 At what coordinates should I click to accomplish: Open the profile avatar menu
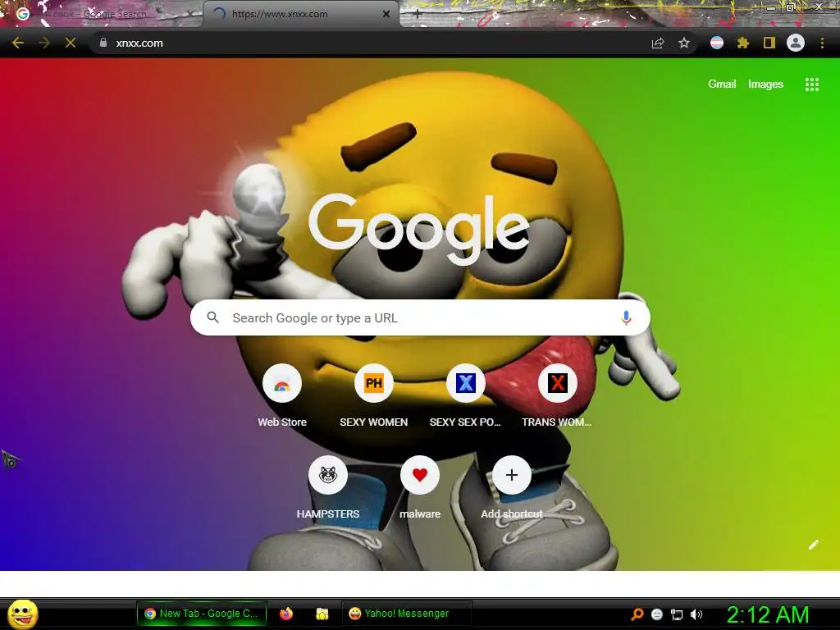(796, 43)
